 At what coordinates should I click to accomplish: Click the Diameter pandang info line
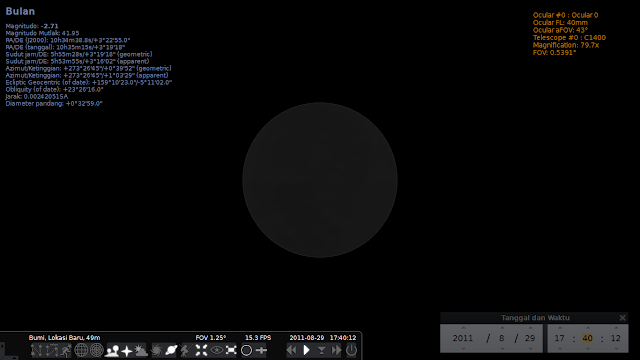point(54,104)
